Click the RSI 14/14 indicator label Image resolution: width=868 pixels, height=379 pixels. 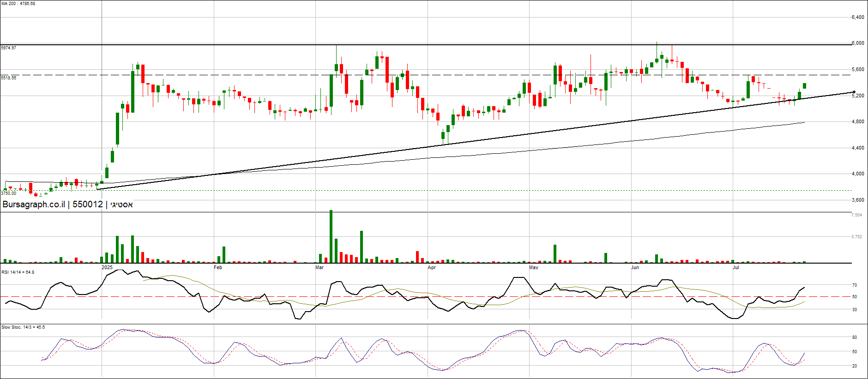[18, 272]
